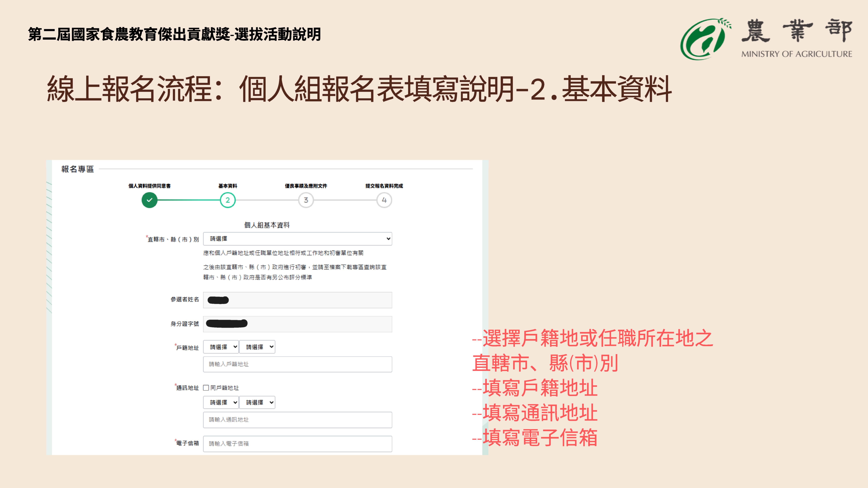
Task: Check the 同戶籍地址 checkbox
Action: click(206, 388)
